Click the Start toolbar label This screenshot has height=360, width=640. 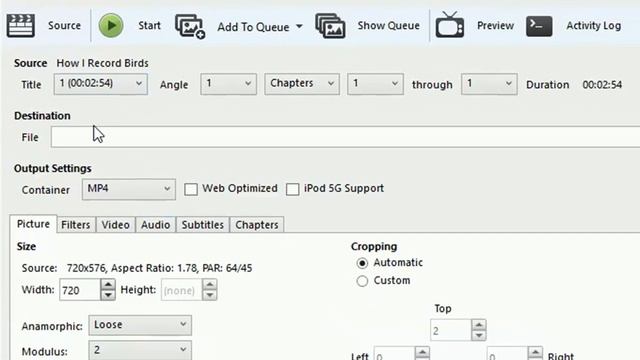149,25
